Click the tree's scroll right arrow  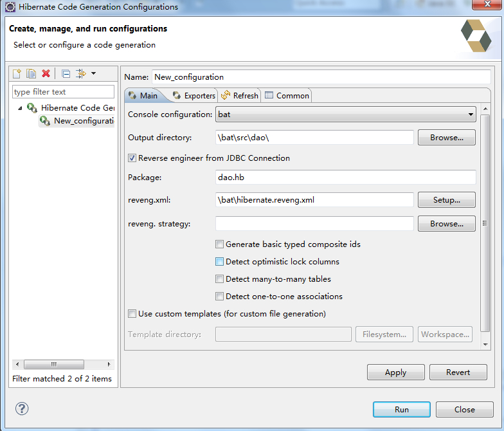[x=109, y=364]
